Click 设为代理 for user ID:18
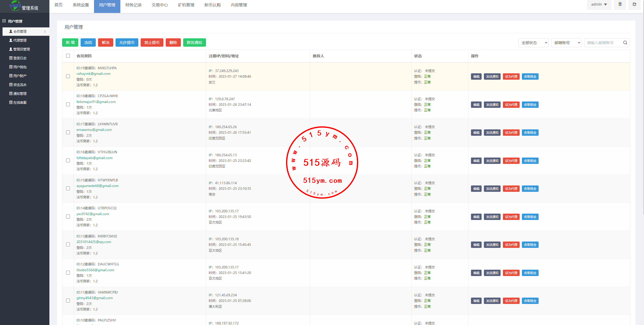 (x=511, y=105)
